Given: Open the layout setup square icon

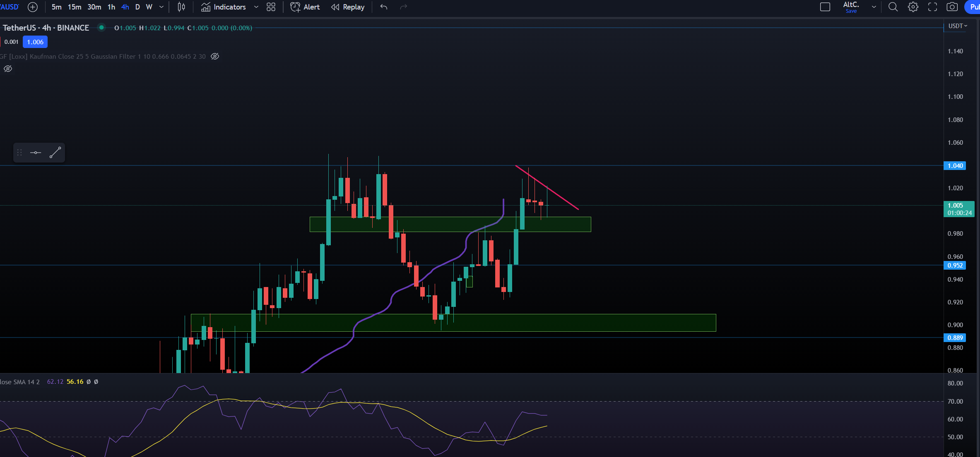Looking at the screenshot, I should click(825, 7).
